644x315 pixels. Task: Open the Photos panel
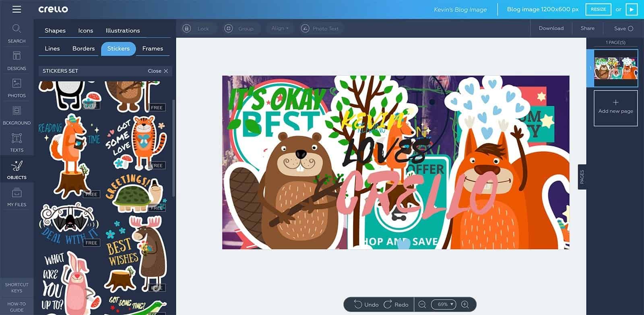(x=17, y=88)
